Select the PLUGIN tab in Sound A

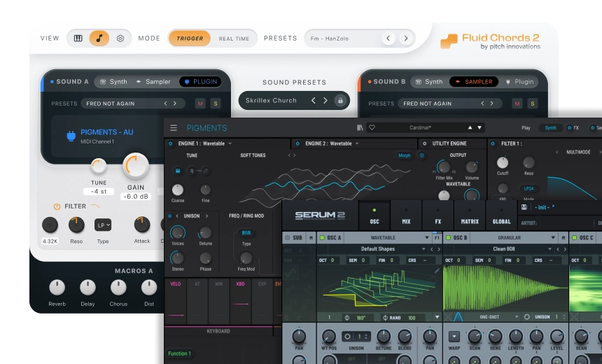click(201, 82)
